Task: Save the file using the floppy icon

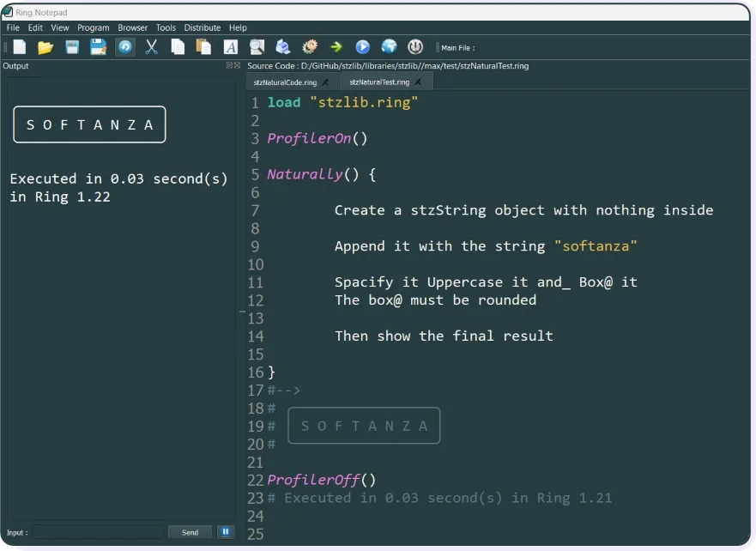Action: (72, 47)
